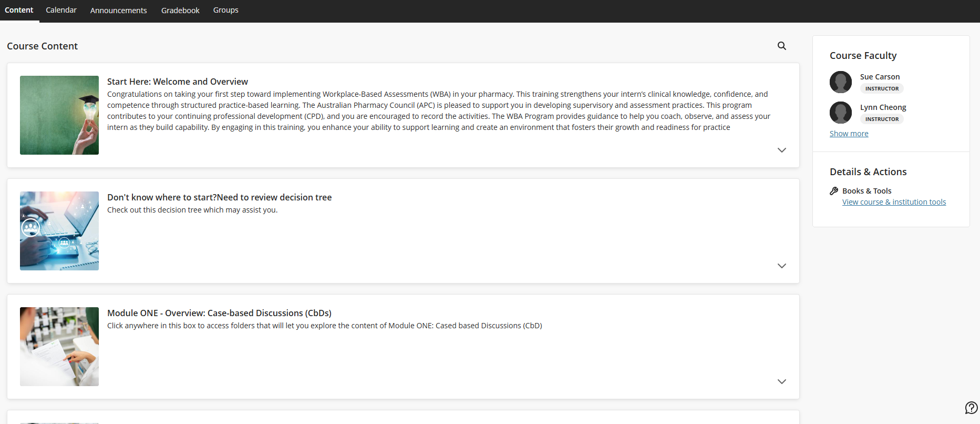Click the Start Here: Welcome and Overview title
The height and width of the screenshot is (424, 980).
(x=178, y=82)
